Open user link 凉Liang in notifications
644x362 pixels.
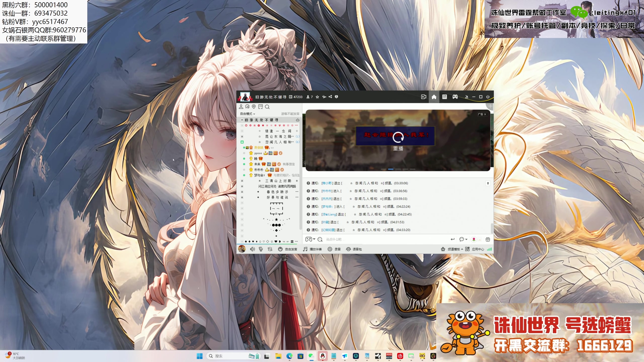[x=329, y=214]
